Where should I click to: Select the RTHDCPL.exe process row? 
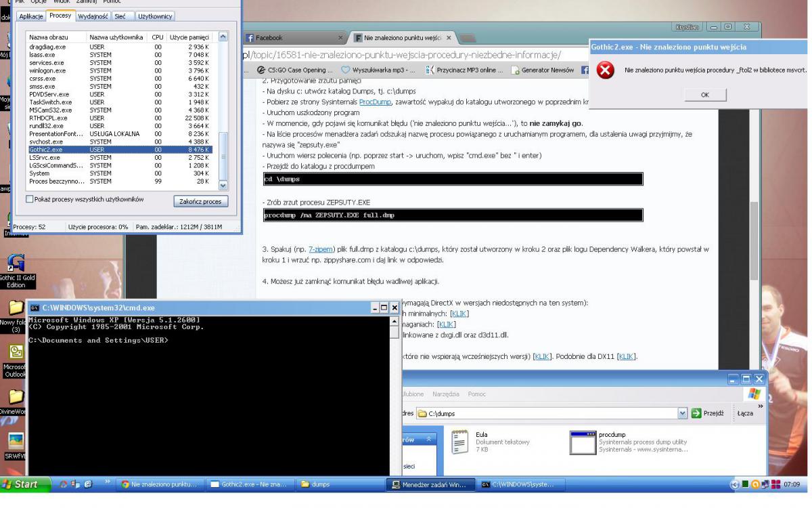coord(120,118)
